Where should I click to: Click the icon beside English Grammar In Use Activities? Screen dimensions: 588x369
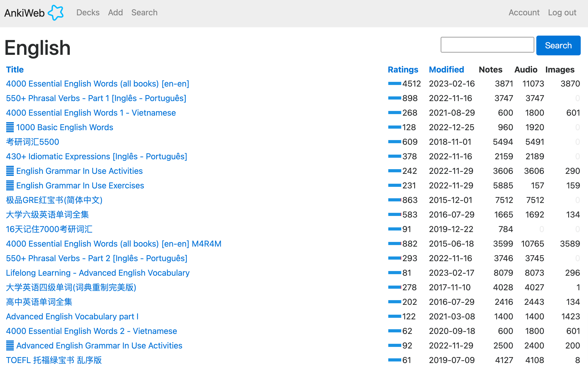click(x=10, y=171)
